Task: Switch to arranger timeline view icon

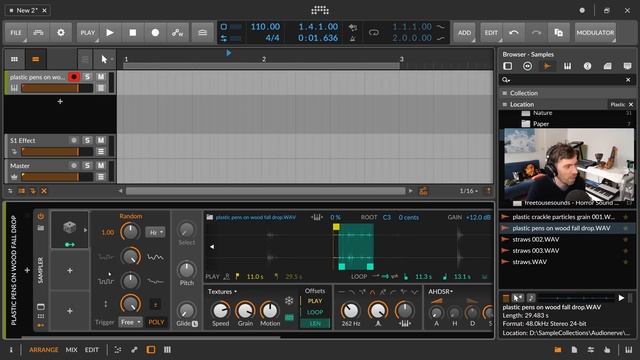Action: point(36,59)
